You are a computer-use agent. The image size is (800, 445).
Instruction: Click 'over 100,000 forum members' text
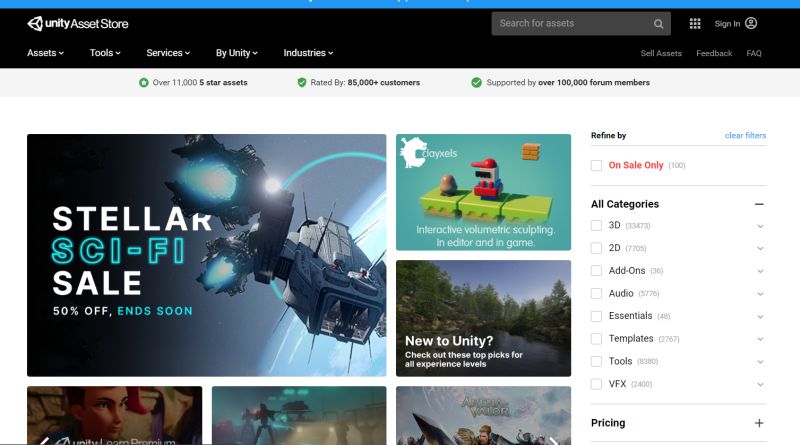point(594,83)
